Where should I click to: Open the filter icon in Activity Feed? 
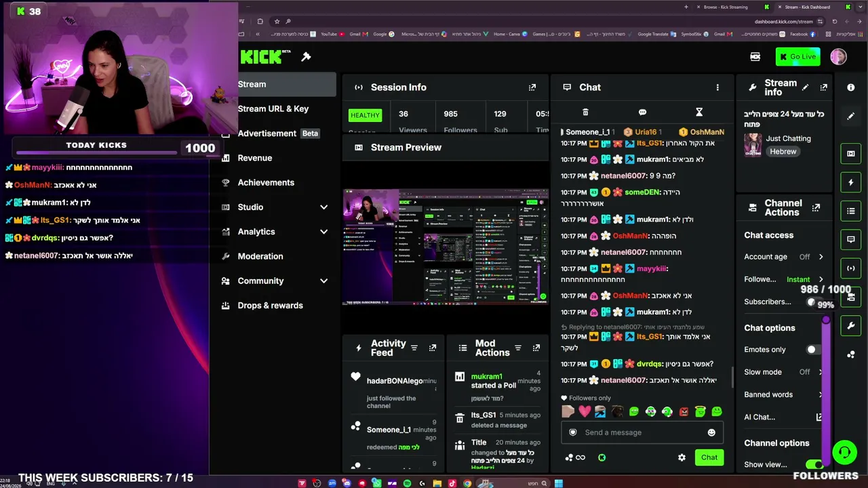click(414, 348)
